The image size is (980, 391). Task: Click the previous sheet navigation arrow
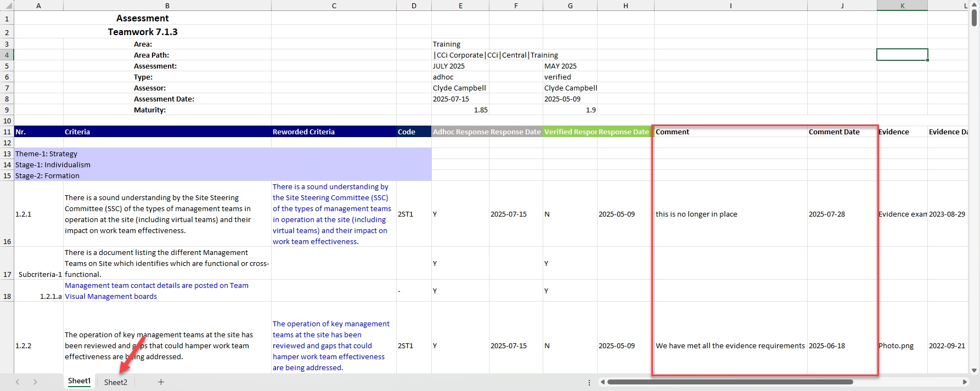coord(18,382)
